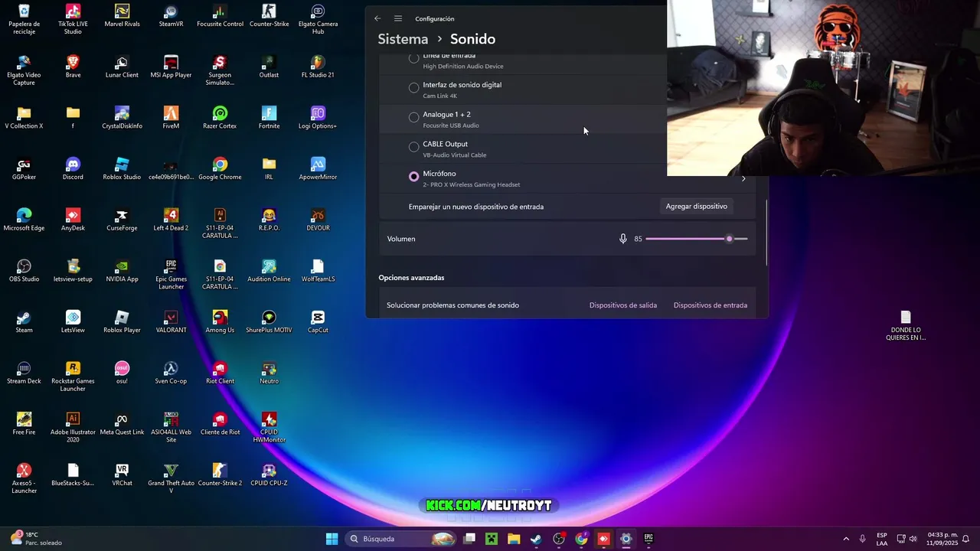
Task: Select the Brave browser desktop icon
Action: 73,67
